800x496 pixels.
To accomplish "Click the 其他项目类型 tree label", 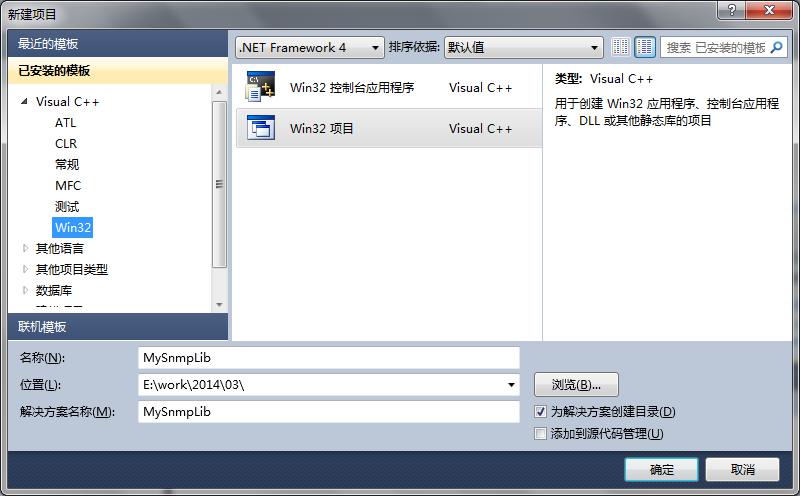I will pyautogui.click(x=72, y=269).
